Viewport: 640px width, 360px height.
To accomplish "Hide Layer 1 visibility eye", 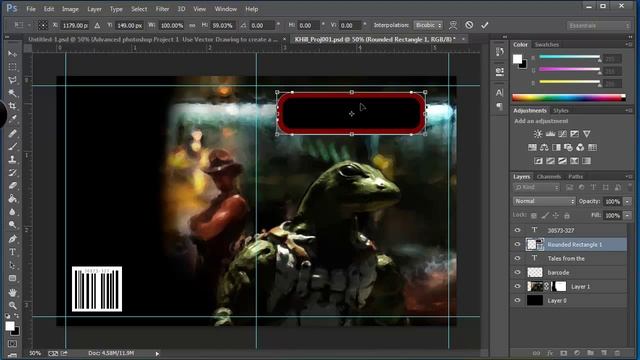I will [517, 287].
